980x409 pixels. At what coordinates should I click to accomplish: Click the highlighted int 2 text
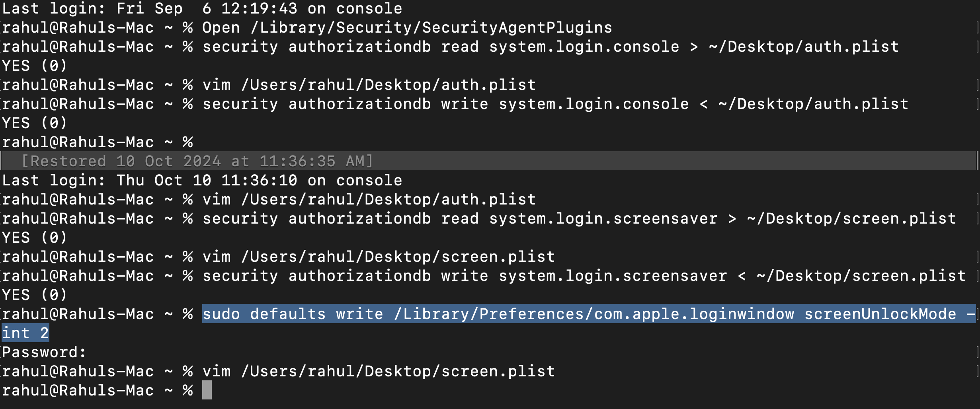coord(25,333)
